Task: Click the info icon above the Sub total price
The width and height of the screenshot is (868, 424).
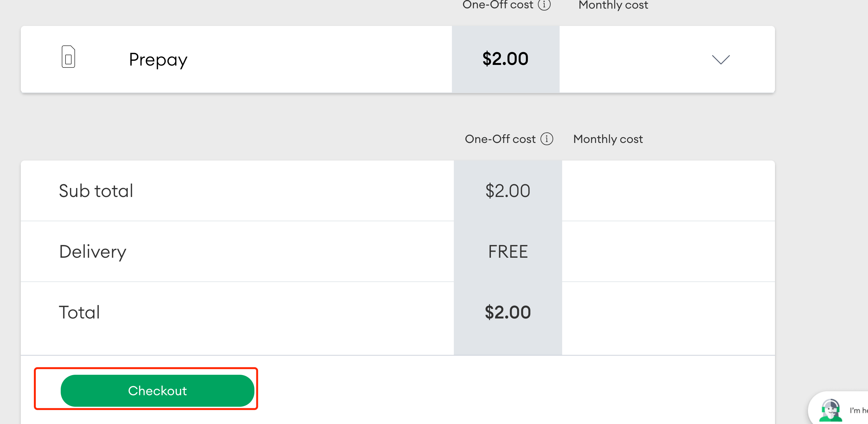Action: click(546, 139)
